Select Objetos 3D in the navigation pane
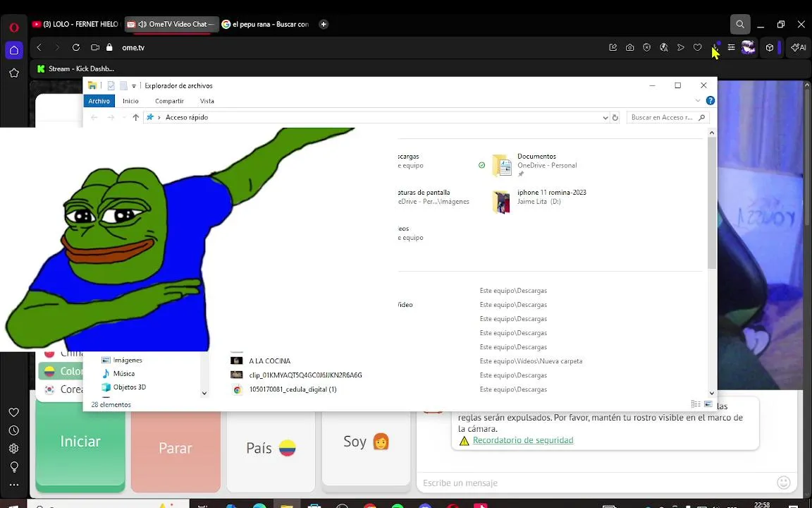The width and height of the screenshot is (812, 508). tap(124, 387)
